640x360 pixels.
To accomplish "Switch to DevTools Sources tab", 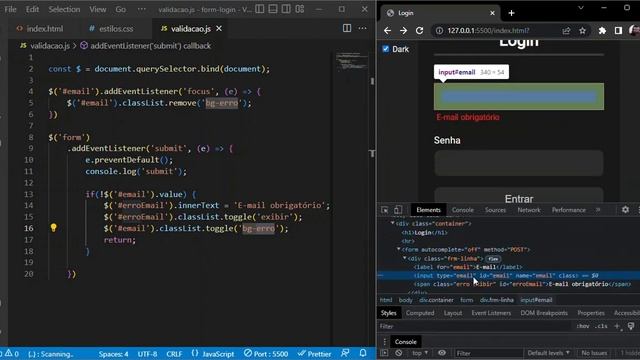I will point(495,210).
